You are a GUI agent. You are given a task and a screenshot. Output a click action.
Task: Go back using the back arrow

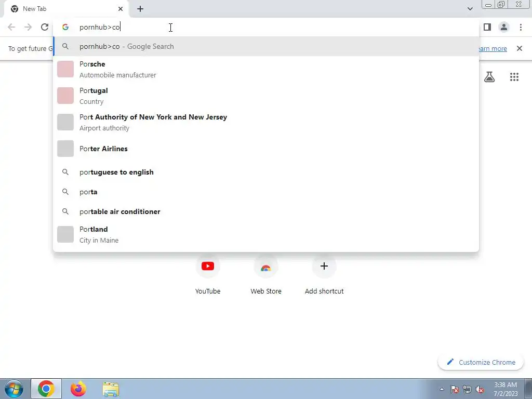(11, 27)
